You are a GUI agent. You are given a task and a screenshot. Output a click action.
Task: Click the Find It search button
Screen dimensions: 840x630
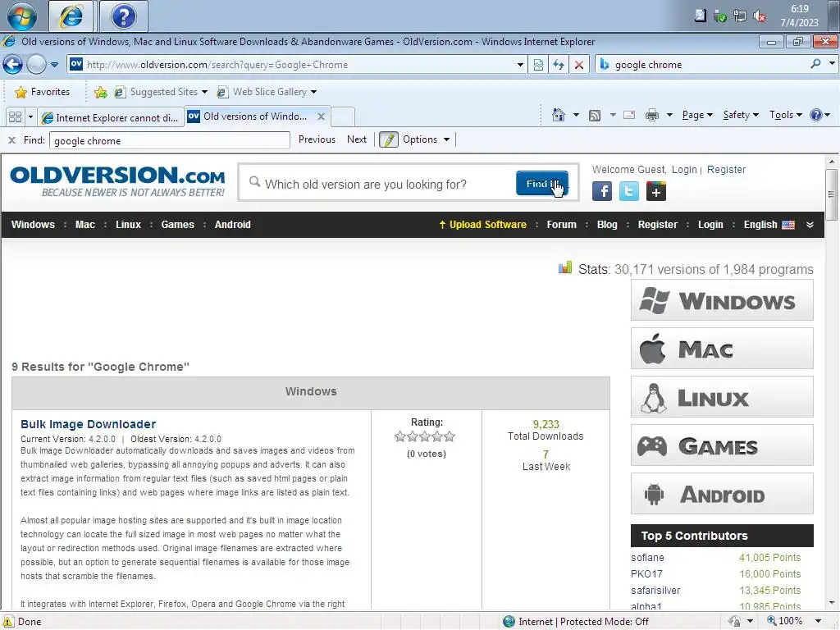pyautogui.click(x=541, y=183)
